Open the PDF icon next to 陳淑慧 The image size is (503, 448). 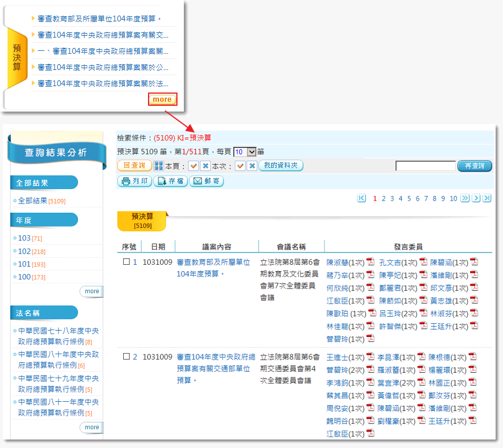[x=371, y=262]
